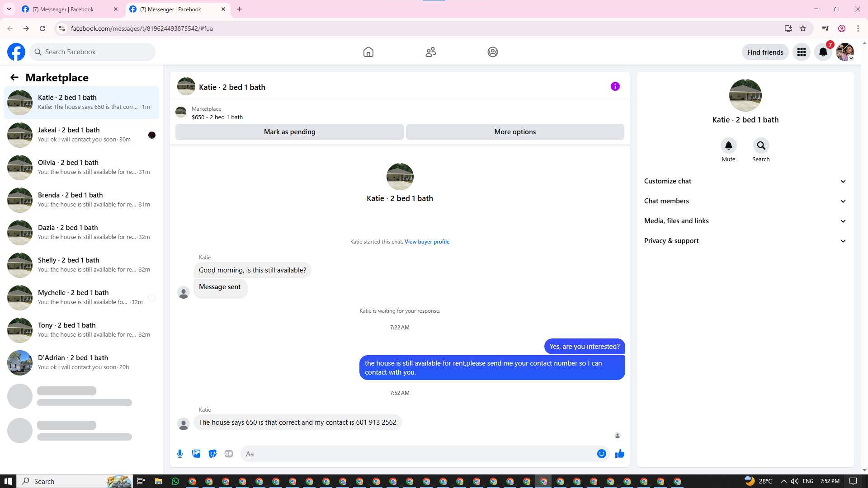
Task: Click Mark as pending button
Action: tap(289, 132)
